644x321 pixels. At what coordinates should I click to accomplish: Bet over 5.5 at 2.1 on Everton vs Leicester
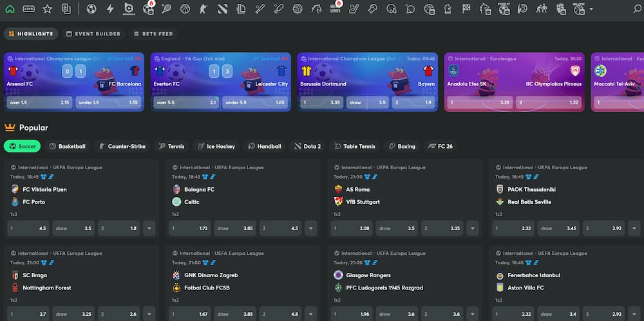[x=187, y=103]
